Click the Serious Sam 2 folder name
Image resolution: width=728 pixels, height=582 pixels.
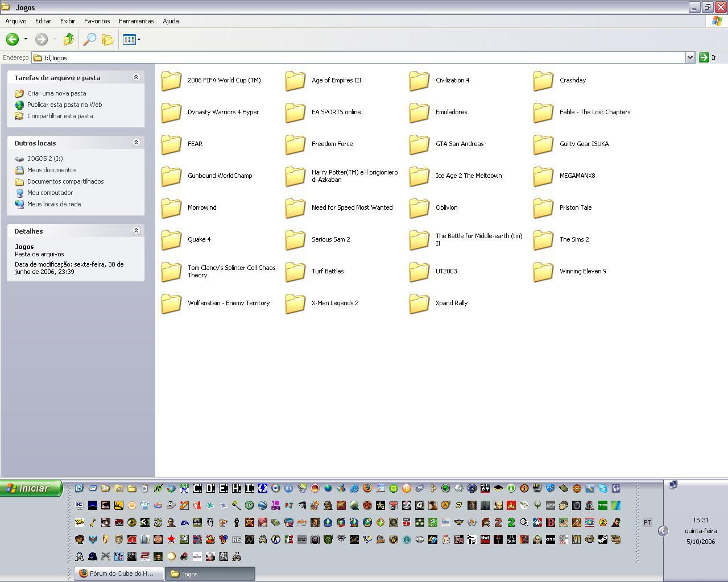pos(330,239)
